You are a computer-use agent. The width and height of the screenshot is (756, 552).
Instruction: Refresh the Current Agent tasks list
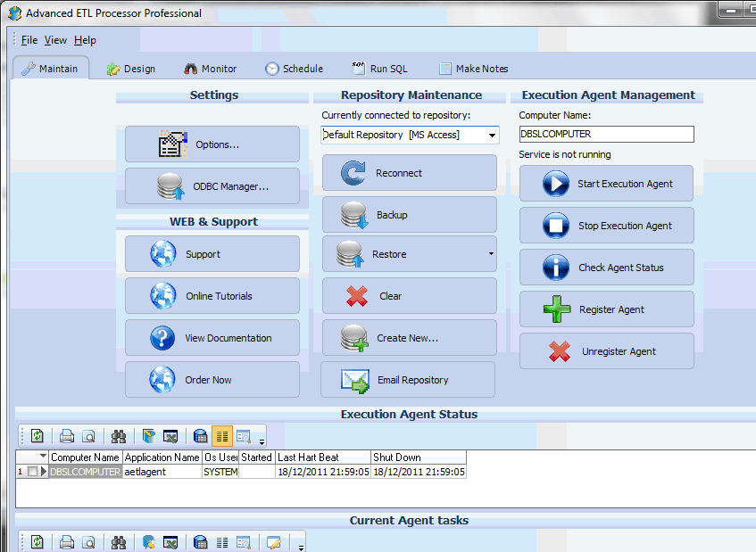[37, 541]
